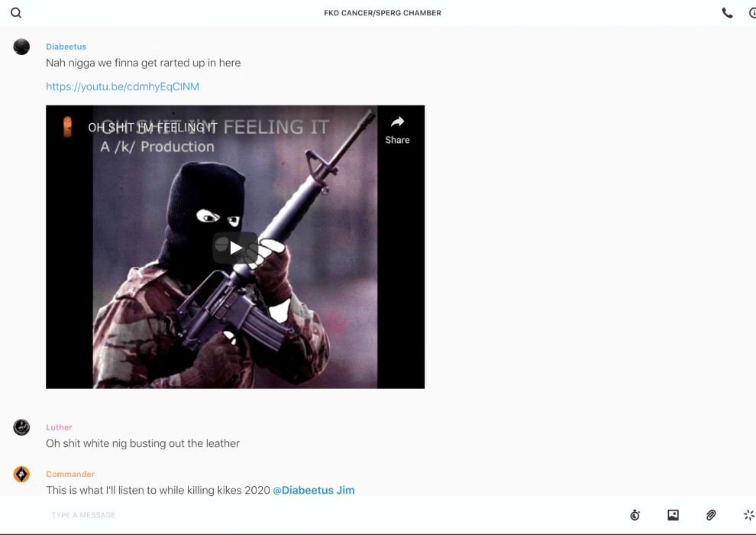This screenshot has height=535, width=756.
Task: Click the Commander username label
Action: (x=70, y=474)
